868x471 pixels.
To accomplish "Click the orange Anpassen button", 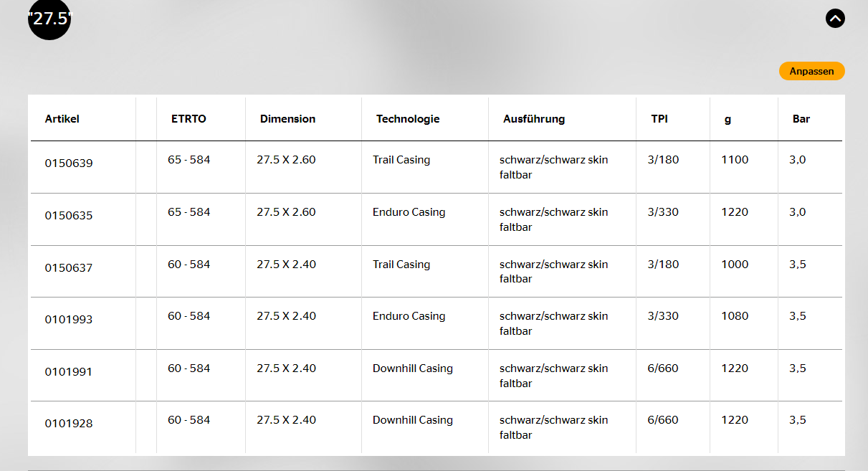I will (811, 71).
